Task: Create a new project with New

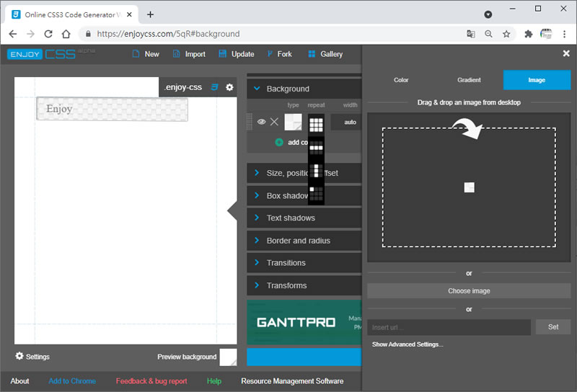Action: (x=146, y=54)
